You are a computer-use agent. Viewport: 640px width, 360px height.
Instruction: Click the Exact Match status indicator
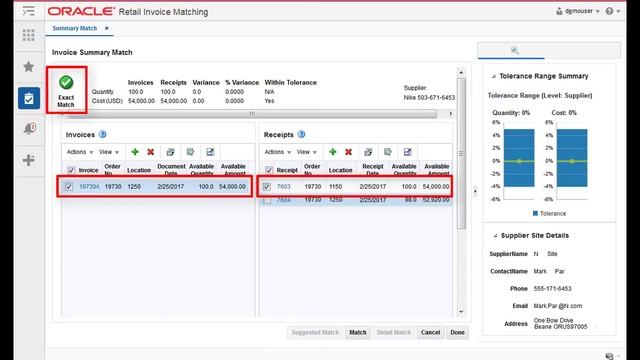(66, 90)
